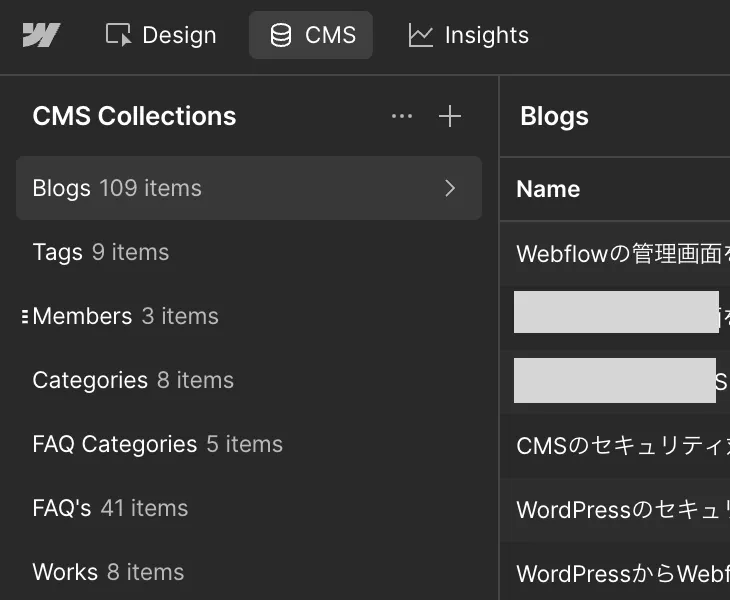Open the Members collection
The width and height of the screenshot is (730, 600).
pos(249,316)
